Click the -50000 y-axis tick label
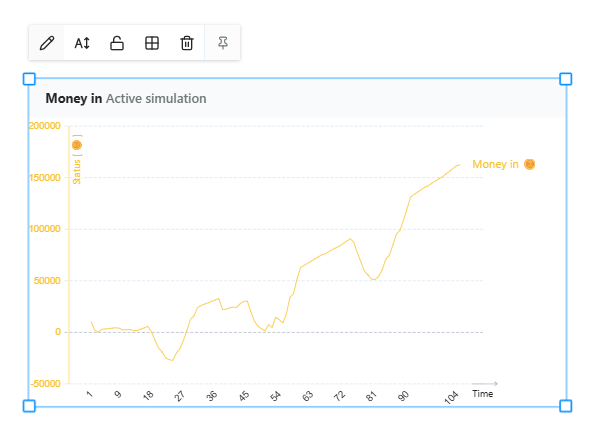 click(x=45, y=384)
